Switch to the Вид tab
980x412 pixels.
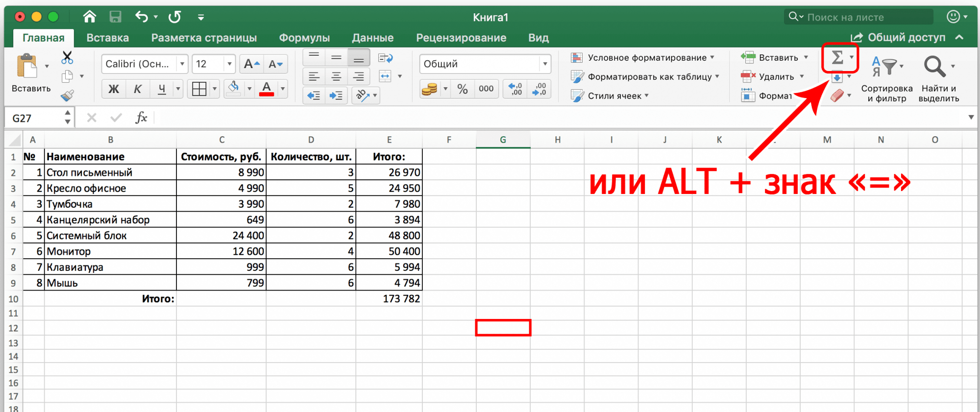coord(539,38)
